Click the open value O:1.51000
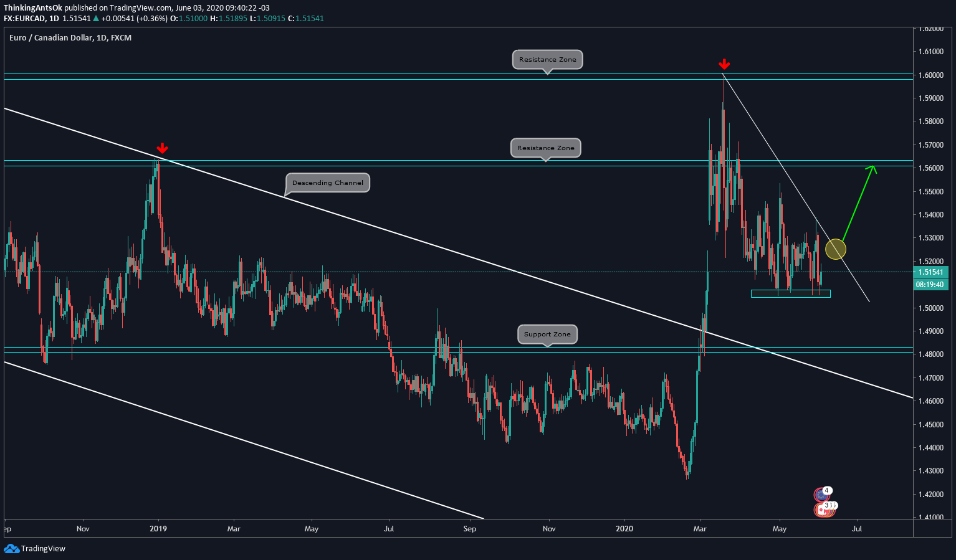Image resolution: width=956 pixels, height=560 pixels. click(x=189, y=19)
